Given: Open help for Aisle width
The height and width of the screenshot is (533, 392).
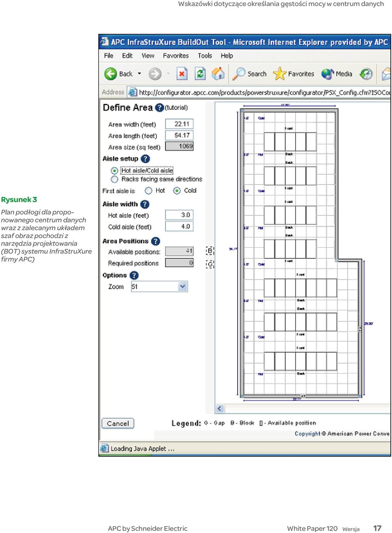Looking at the screenshot, I should tap(145, 204).
